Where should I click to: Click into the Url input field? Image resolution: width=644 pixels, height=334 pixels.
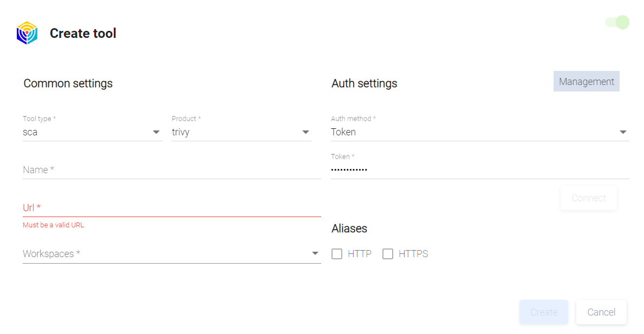click(172, 208)
